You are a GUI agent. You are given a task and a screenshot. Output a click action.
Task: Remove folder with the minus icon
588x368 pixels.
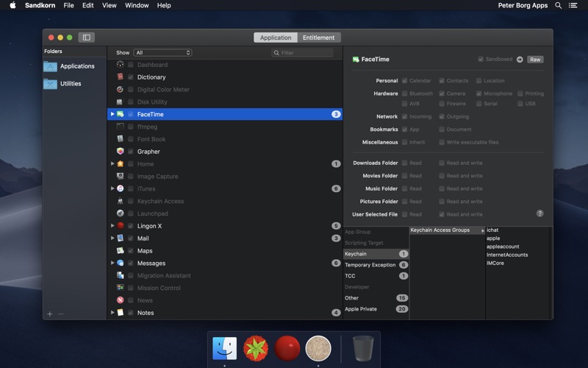61,314
